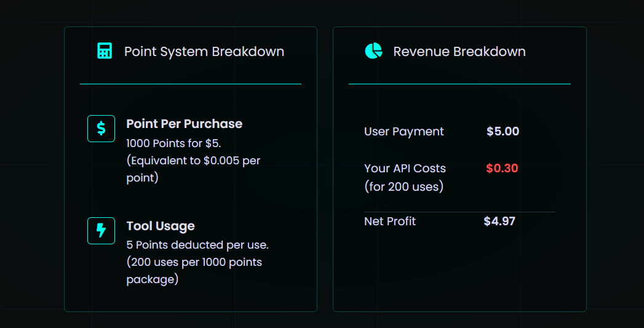The height and width of the screenshot is (328, 644).
Task: Click the $4.97 net profit value
Action: [499, 222]
